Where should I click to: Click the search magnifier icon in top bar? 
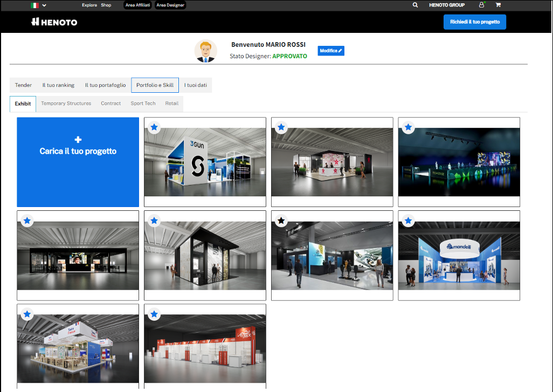point(415,5)
